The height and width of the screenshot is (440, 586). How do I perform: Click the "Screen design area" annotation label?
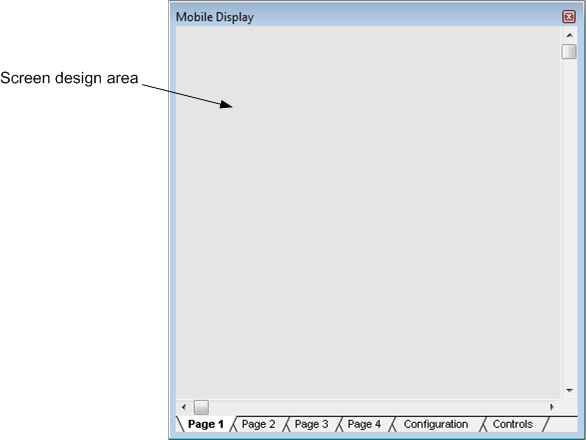click(x=69, y=78)
